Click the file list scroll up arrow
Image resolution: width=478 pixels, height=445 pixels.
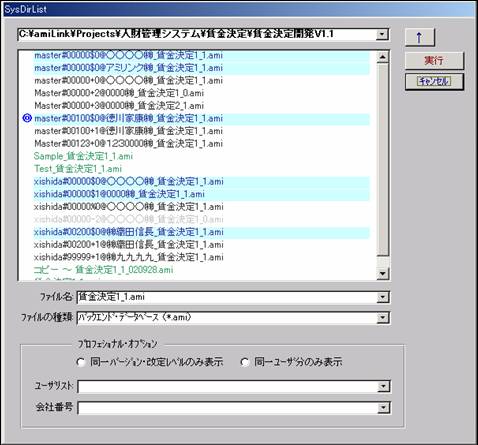coord(382,57)
